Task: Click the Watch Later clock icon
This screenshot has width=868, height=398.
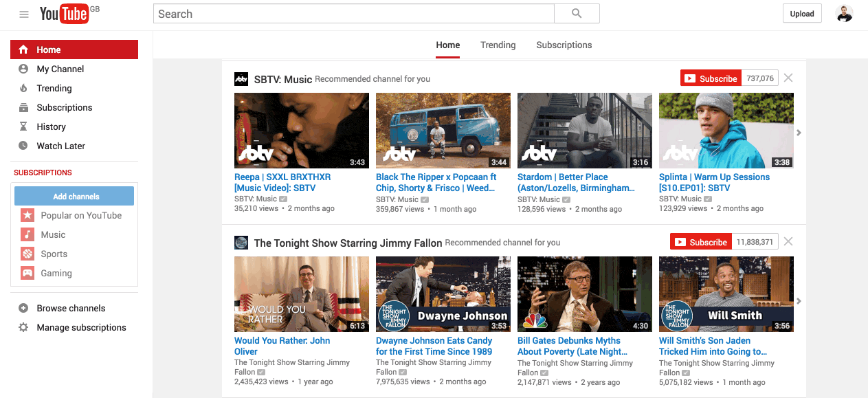Action: pos(23,146)
